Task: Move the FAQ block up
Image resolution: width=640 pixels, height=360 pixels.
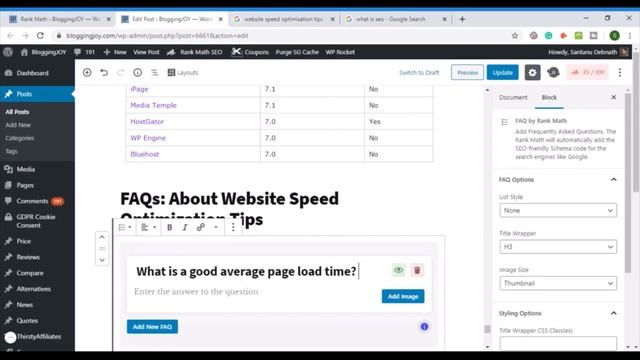Action: tap(102, 237)
